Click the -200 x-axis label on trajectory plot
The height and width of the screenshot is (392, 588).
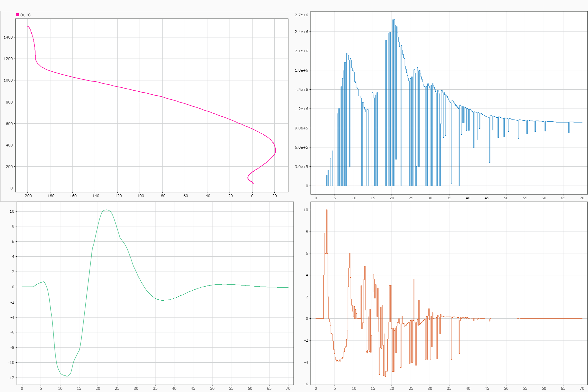pos(27,196)
